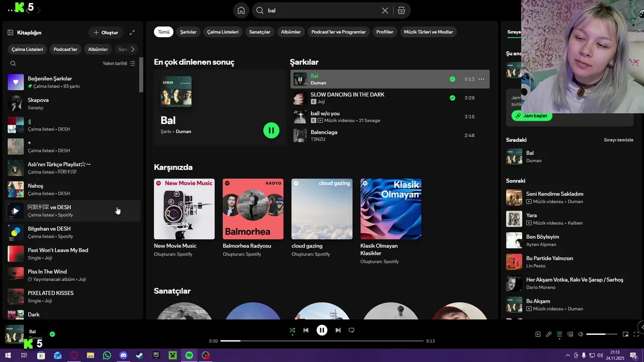Skip to next track
This screenshot has height=362, width=644.
[338, 330]
